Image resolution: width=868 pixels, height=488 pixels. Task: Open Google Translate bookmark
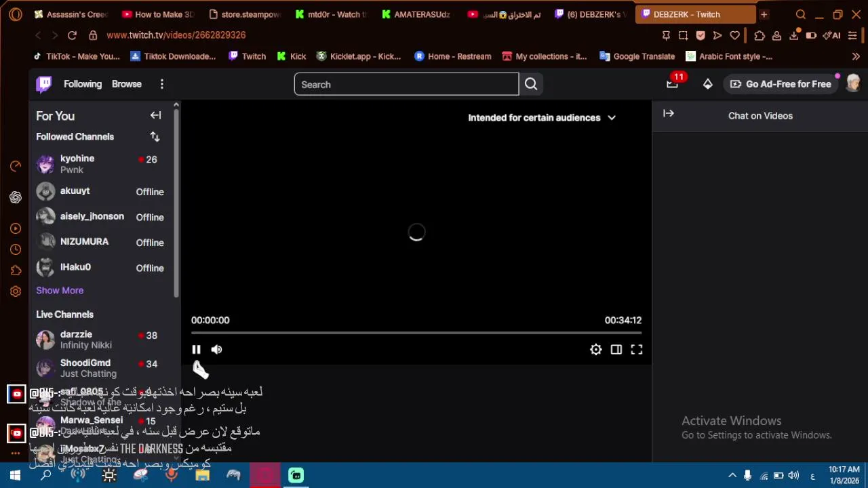coord(637,57)
